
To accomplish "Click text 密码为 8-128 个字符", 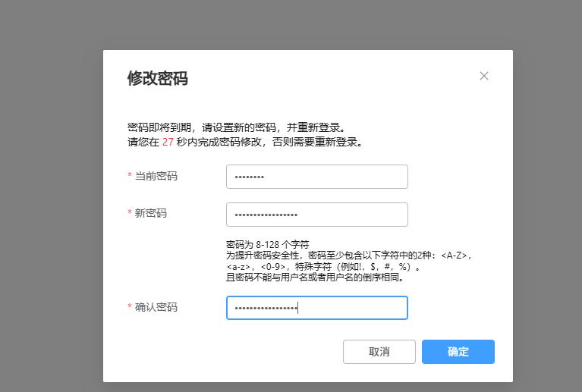I will coord(267,245).
